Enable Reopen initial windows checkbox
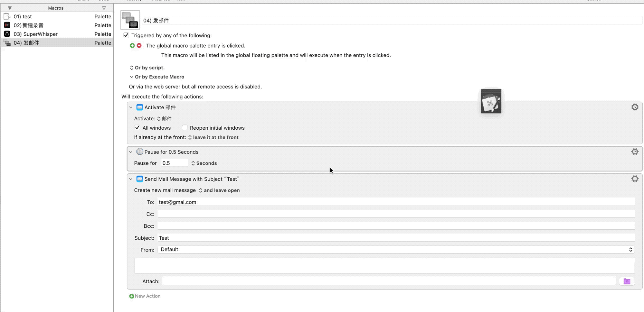Screen dimensions: 644x312 (185, 128)
